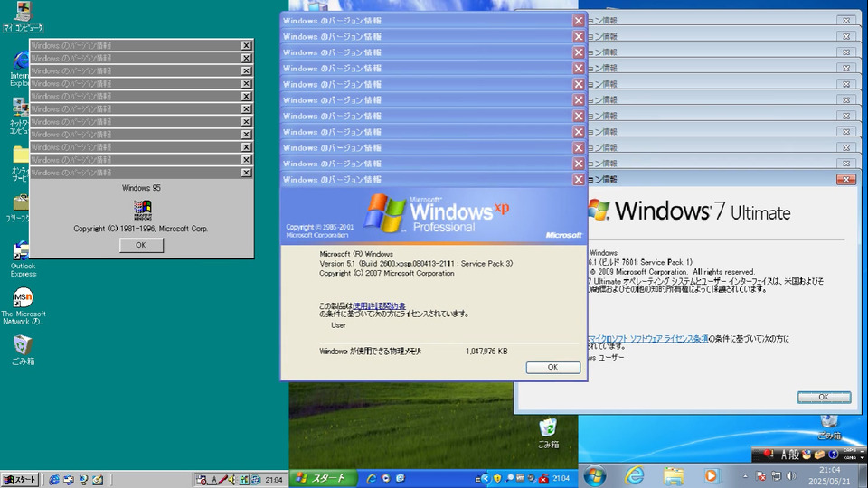Click the 'Version 5.1 (Build 2600...' line
Viewport: 868px width, 488px height.
point(416,263)
